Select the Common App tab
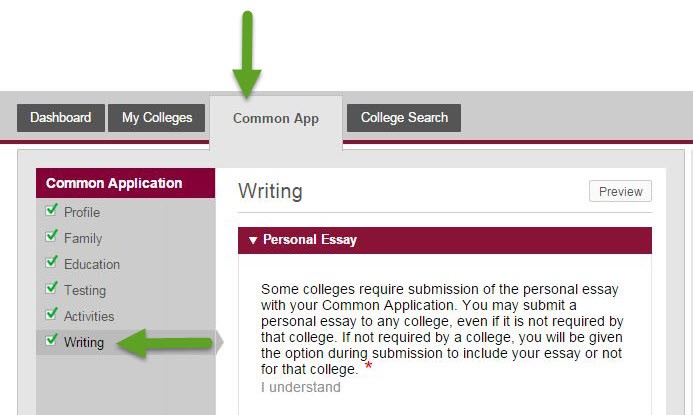Image resolution: width=693 pixels, height=415 pixels. (276, 119)
